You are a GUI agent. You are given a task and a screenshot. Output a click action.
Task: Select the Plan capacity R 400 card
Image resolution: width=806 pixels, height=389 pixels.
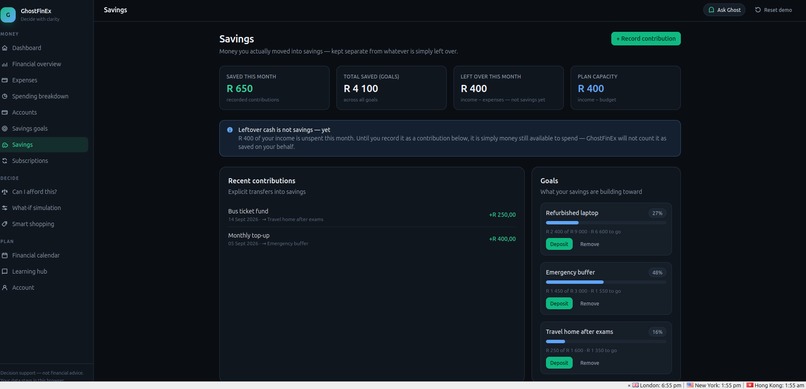[626, 88]
